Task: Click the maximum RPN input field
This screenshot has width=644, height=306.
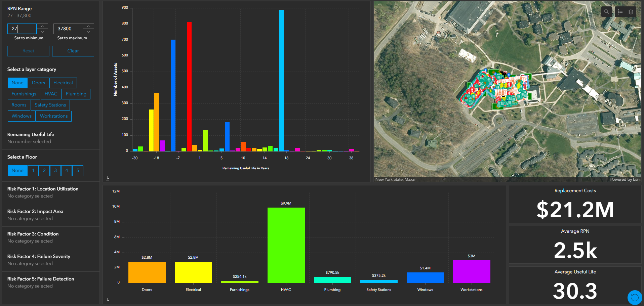Action: [x=69, y=29]
